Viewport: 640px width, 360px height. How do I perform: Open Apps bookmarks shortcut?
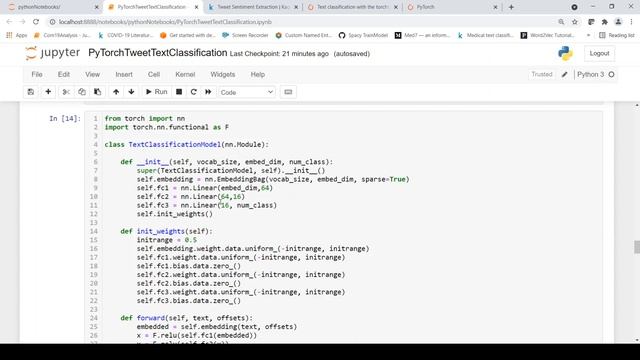point(17,36)
